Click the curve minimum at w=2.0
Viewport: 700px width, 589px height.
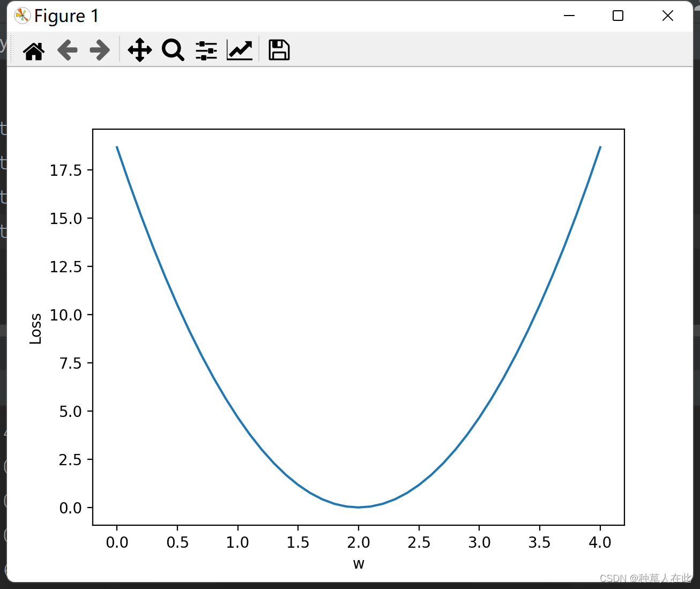[x=359, y=507]
